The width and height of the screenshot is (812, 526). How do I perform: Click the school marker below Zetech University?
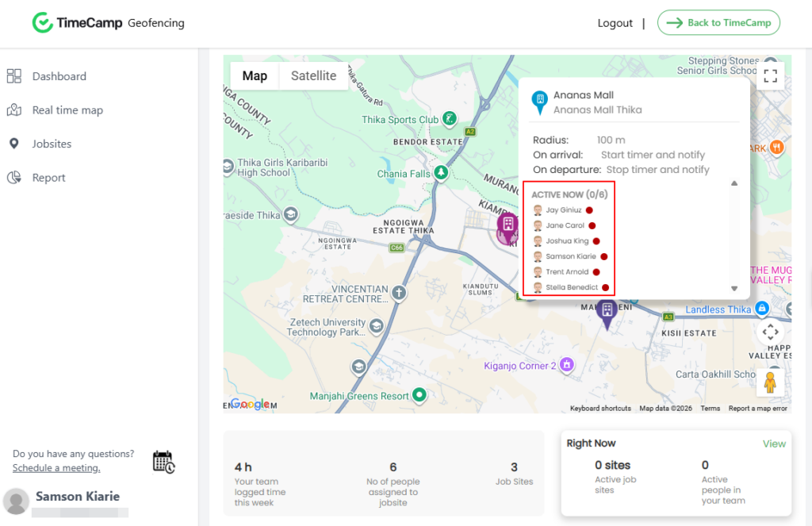coord(358,367)
